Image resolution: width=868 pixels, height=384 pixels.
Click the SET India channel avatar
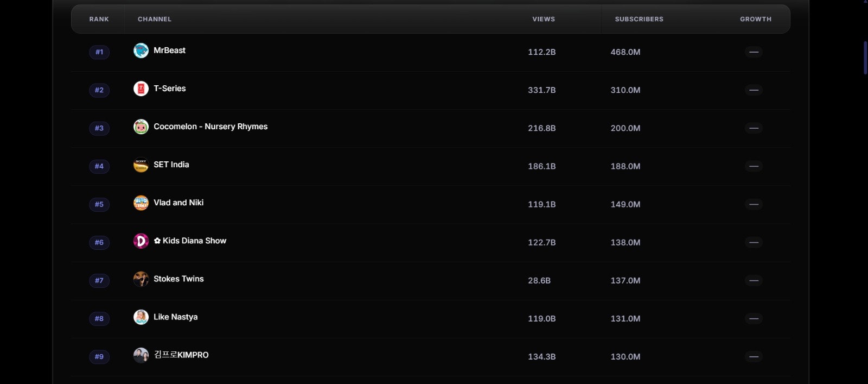tap(141, 165)
